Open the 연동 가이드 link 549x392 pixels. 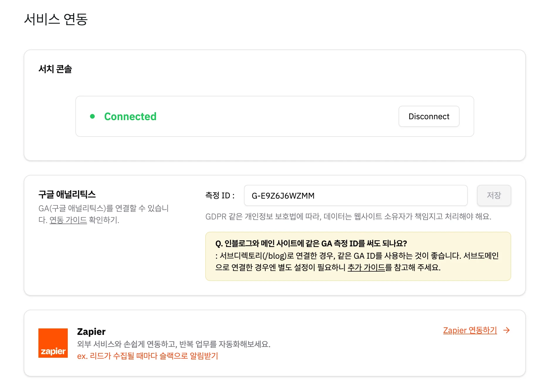68,220
